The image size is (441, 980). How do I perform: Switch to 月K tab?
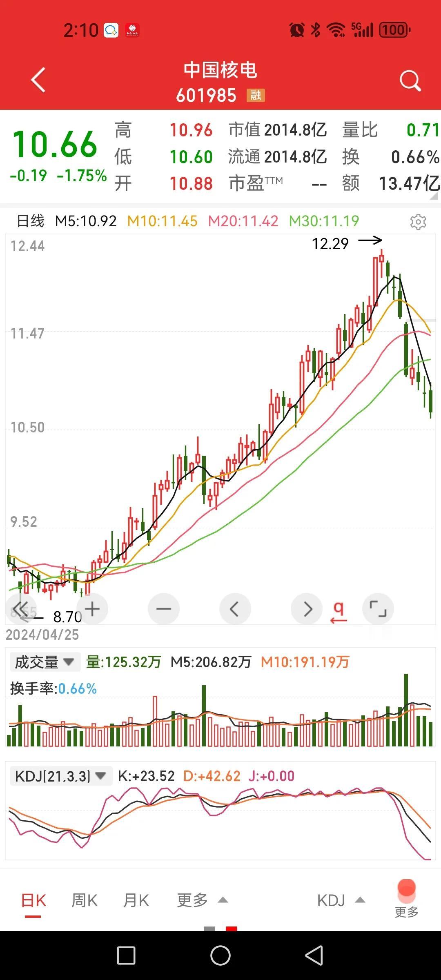[136, 900]
